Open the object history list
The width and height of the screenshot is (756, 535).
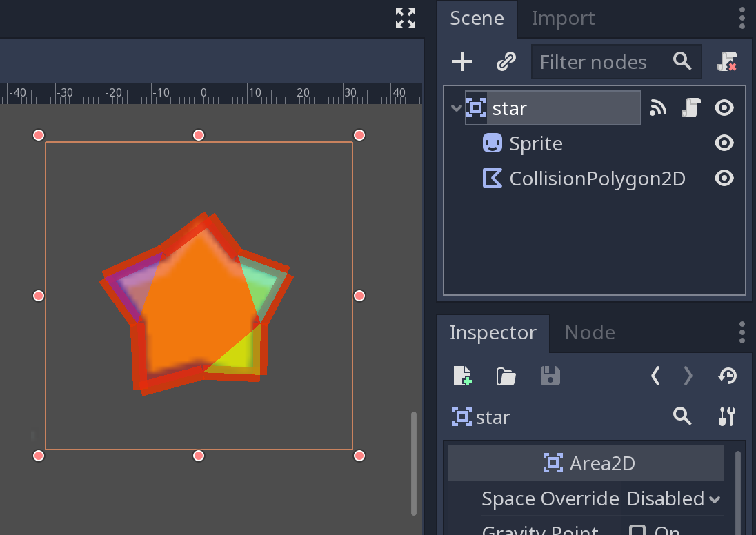point(727,376)
